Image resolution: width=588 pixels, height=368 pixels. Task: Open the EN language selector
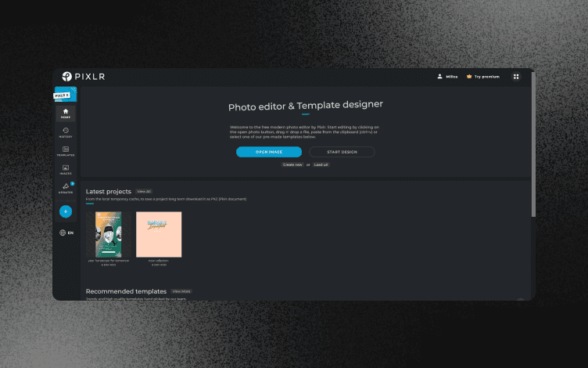(66, 233)
